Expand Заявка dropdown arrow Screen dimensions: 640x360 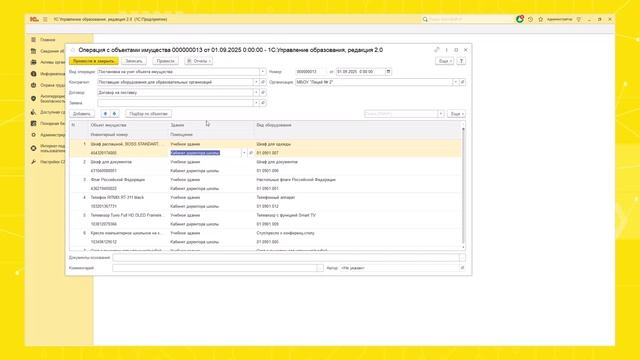(256, 103)
